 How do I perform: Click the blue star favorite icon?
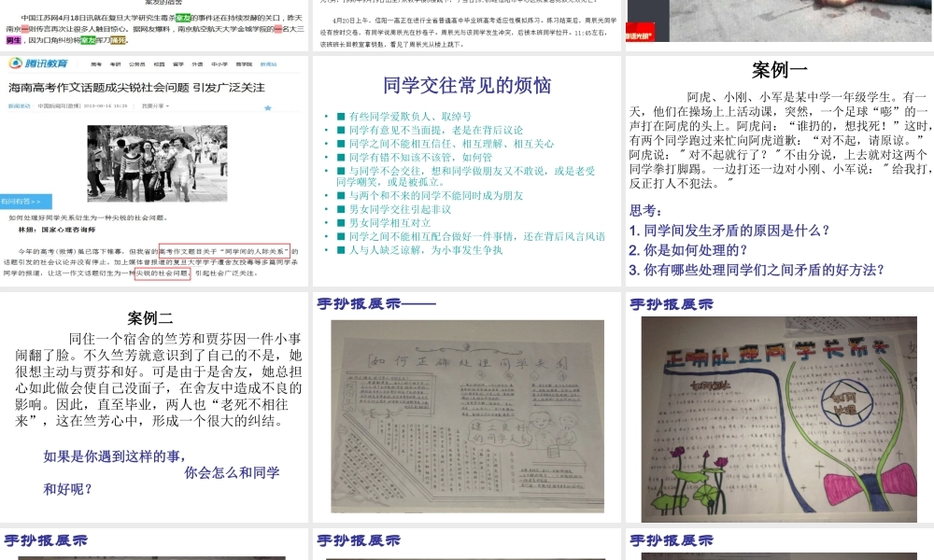(x=267, y=107)
